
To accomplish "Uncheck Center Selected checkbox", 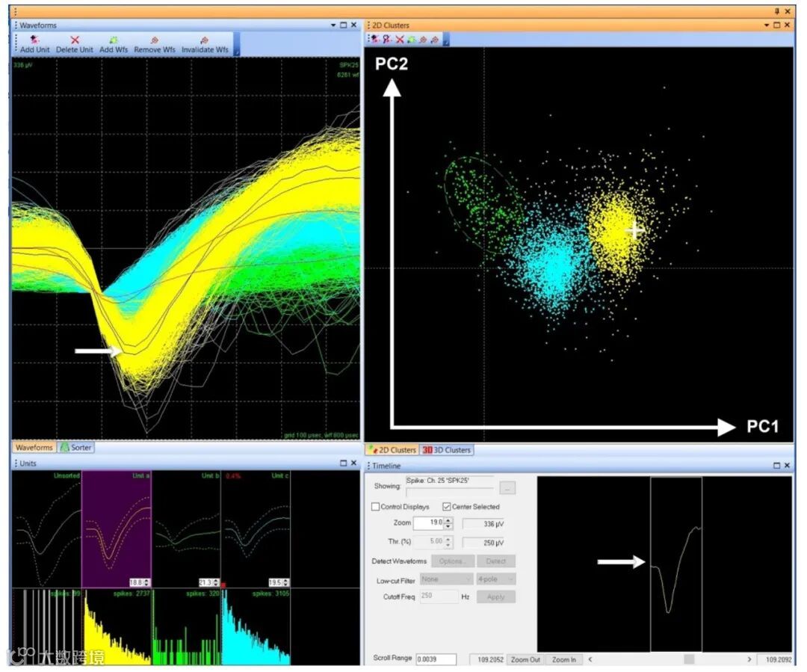I will (x=447, y=507).
